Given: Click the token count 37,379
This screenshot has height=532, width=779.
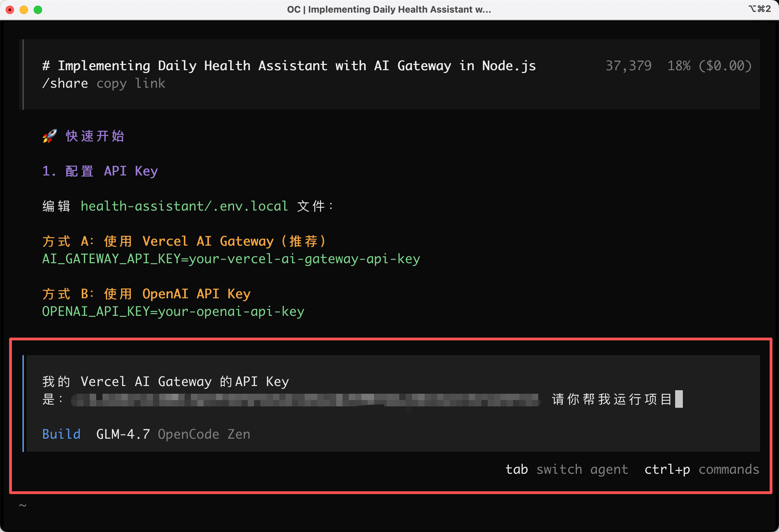Looking at the screenshot, I should 628,66.
